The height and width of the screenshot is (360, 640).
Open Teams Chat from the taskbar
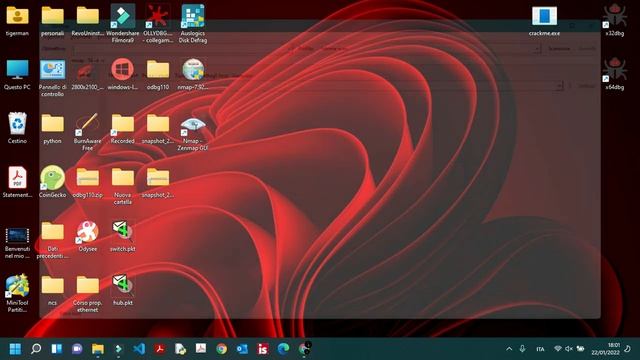(x=77, y=349)
